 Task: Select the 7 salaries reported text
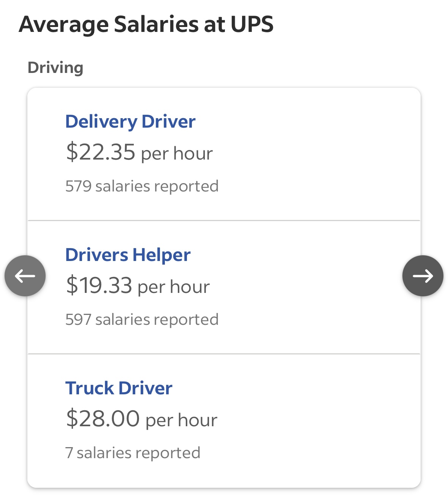pyautogui.click(x=133, y=453)
